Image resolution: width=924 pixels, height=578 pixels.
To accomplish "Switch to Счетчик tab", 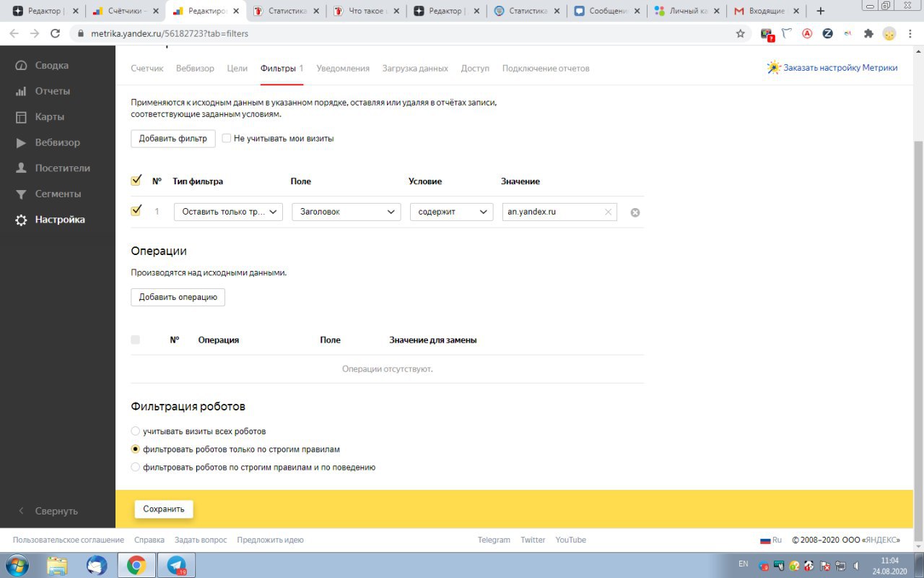I will [147, 68].
